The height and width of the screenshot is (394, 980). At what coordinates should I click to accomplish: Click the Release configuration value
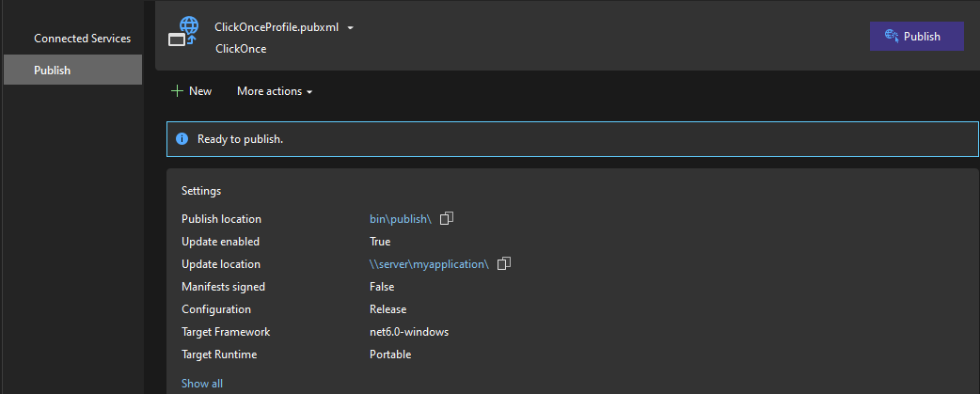point(388,309)
